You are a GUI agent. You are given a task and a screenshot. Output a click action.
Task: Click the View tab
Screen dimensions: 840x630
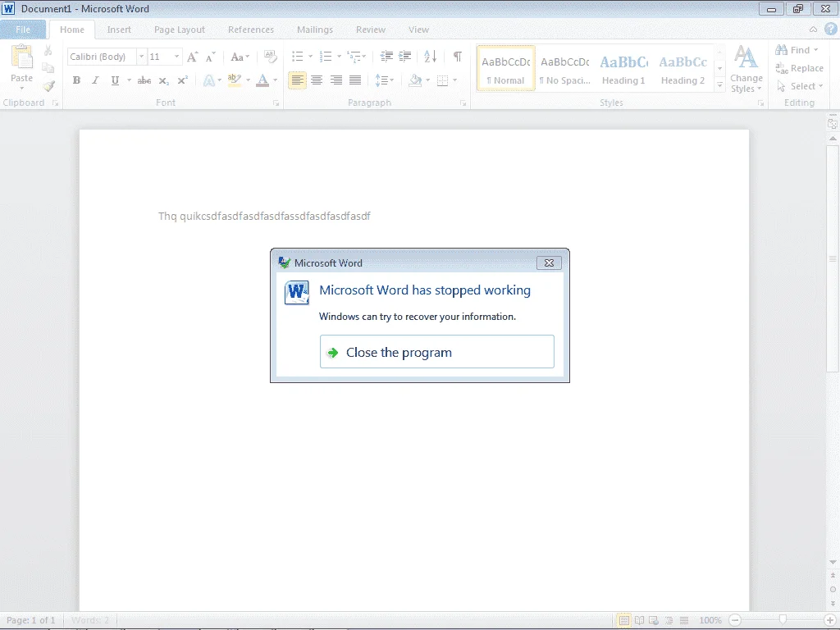click(418, 30)
